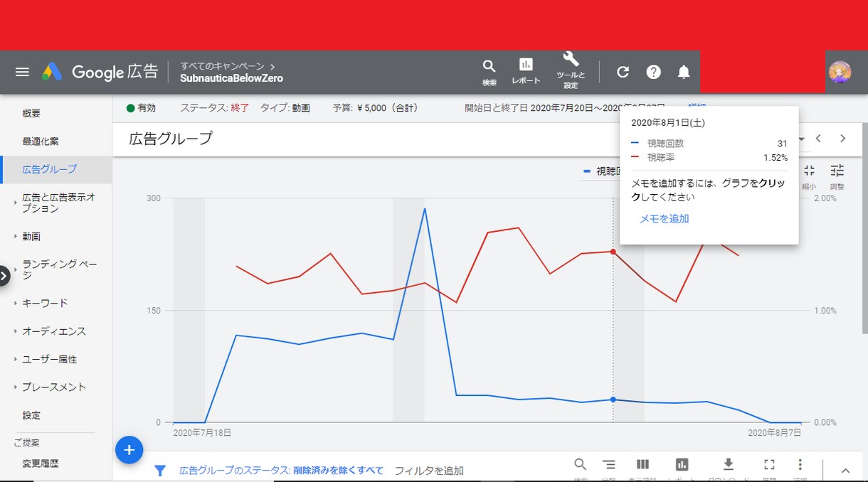Screen dimensions: 868x482
Task: Click the メモを追加 link in tooltip
Action: pyautogui.click(x=665, y=219)
